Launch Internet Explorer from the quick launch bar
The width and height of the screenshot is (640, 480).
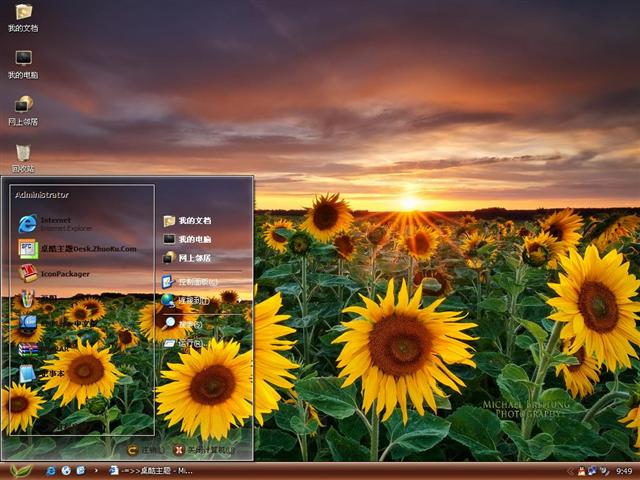[x=51, y=471]
